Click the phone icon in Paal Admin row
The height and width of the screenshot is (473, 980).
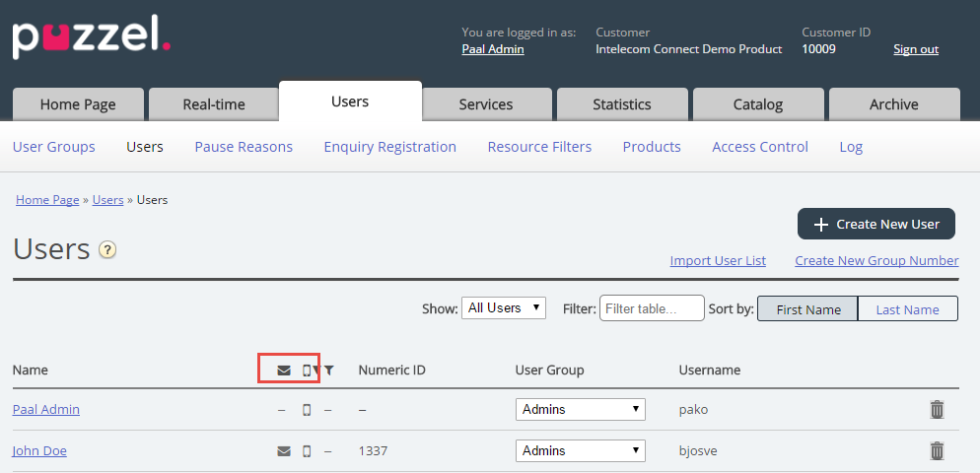pyautogui.click(x=307, y=410)
